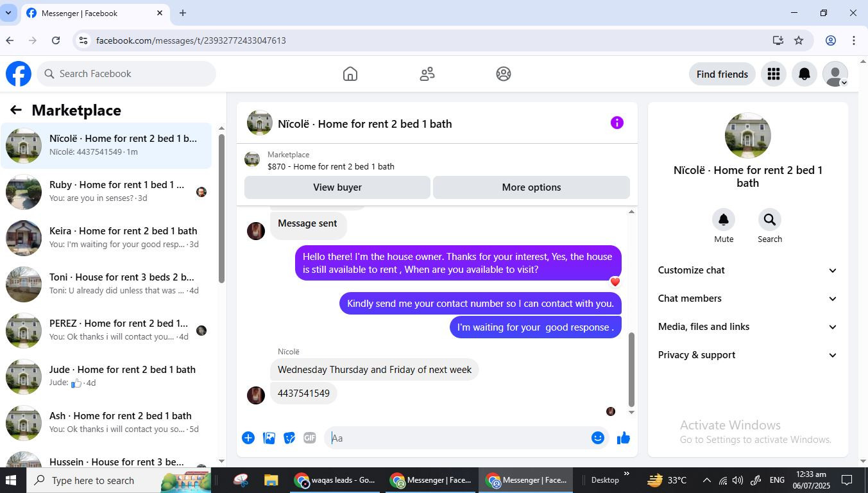Open the Groups icon in top nav
This screenshot has width=868, height=493.
point(504,74)
